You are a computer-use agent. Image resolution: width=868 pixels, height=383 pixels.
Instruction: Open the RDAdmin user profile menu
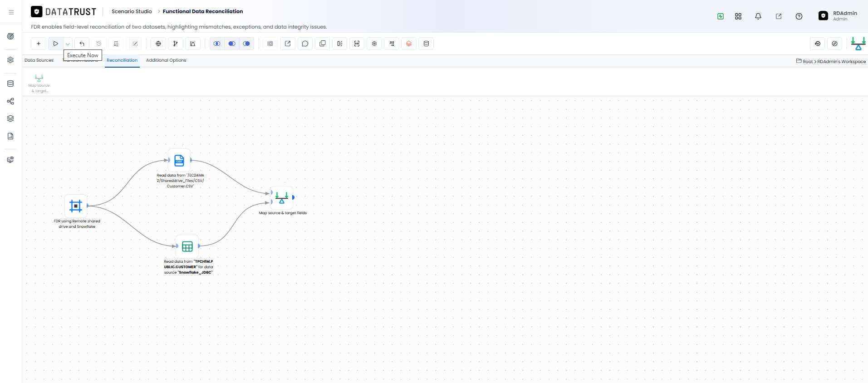pyautogui.click(x=838, y=16)
